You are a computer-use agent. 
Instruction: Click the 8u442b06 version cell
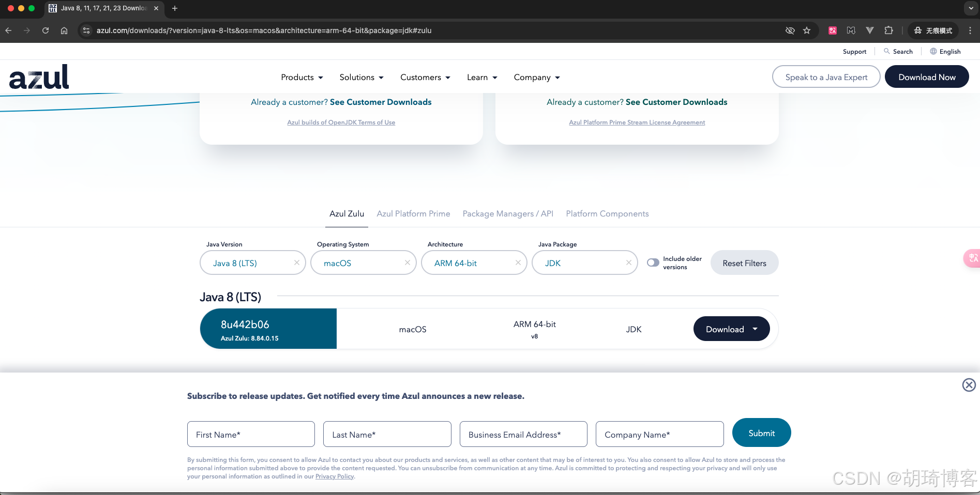click(268, 329)
